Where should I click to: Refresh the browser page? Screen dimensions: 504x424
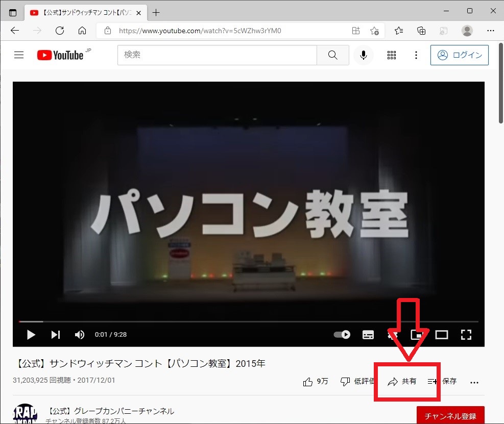[x=60, y=31]
